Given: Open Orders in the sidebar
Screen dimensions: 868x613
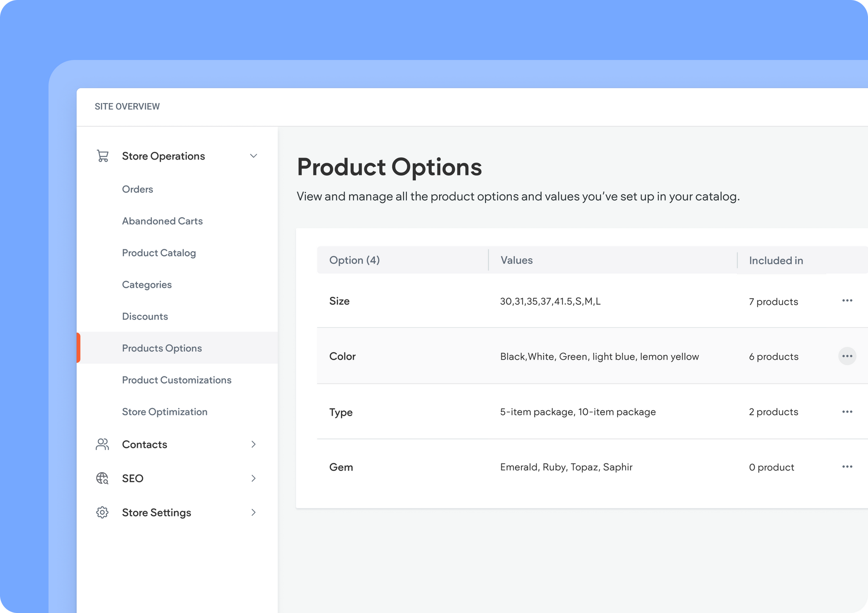Looking at the screenshot, I should 137,189.
